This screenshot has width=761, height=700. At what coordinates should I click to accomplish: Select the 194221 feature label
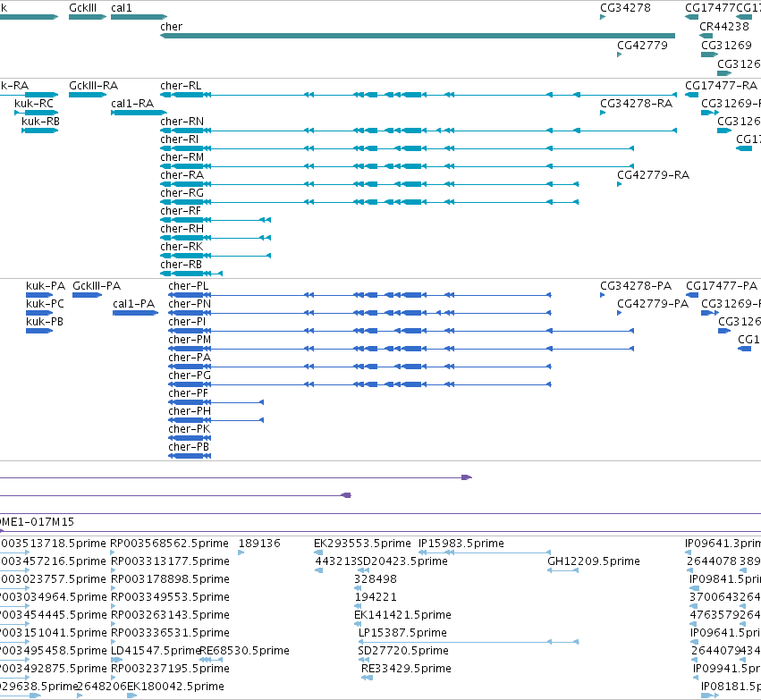pyautogui.click(x=376, y=597)
